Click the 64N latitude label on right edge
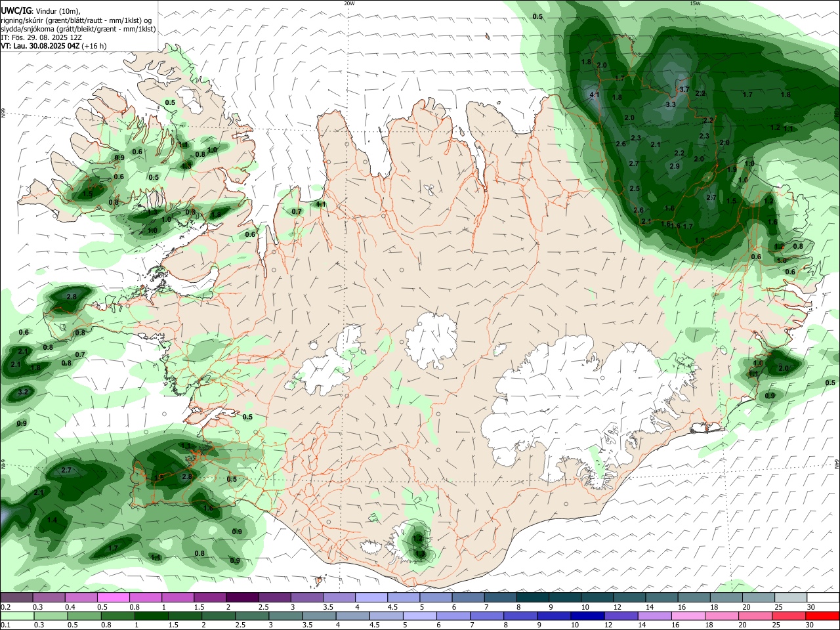 (x=837, y=463)
